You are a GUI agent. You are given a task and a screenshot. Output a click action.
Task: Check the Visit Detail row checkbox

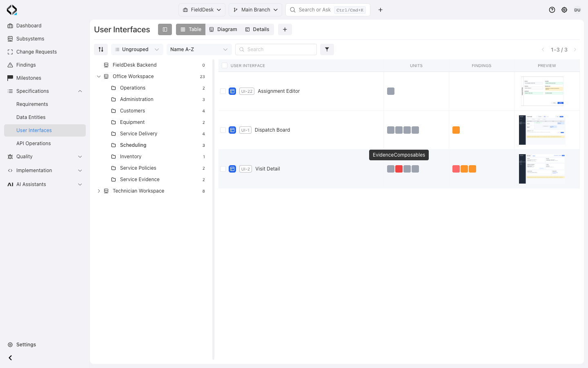click(223, 169)
